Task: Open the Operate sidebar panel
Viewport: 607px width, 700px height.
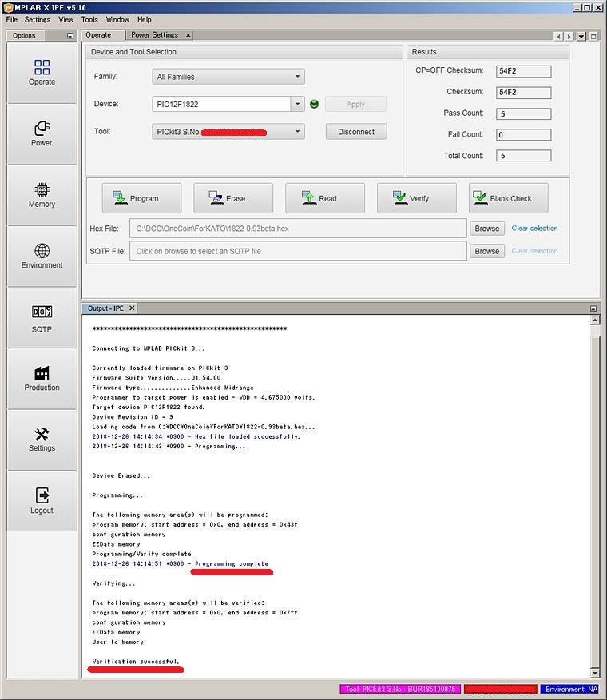Action: (42, 73)
